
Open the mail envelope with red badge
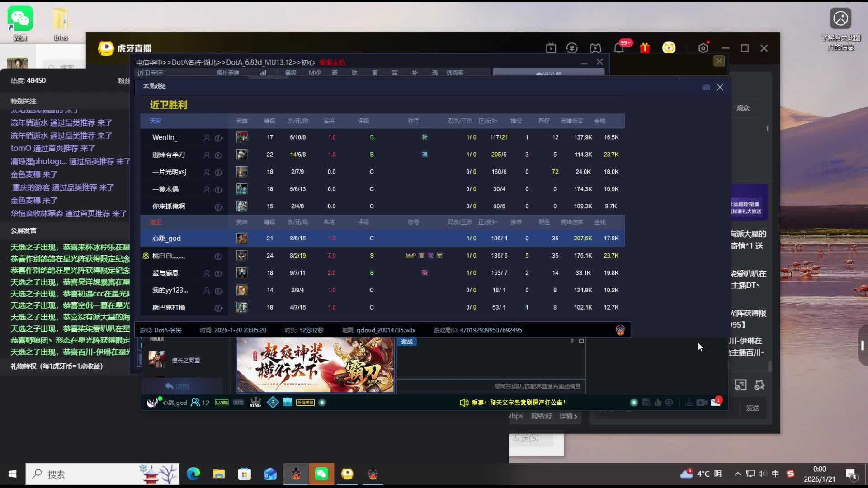coord(716,402)
